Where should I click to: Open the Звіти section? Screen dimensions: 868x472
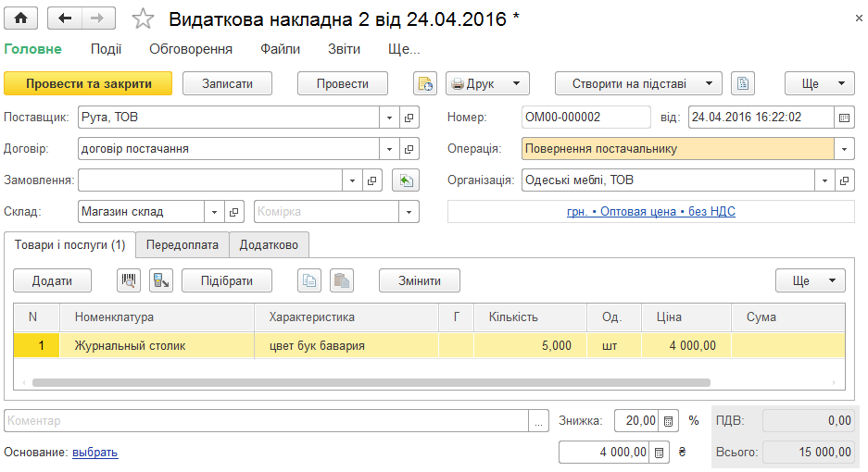point(344,49)
